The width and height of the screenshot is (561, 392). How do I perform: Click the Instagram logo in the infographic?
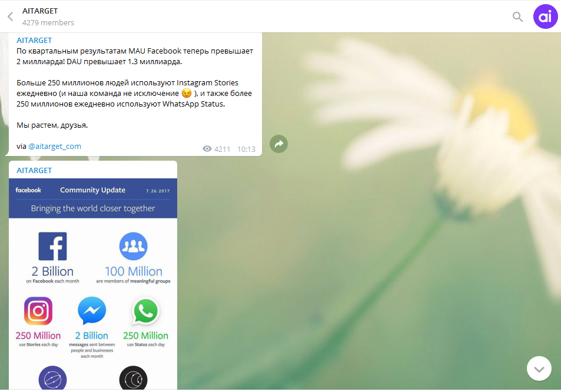click(x=38, y=311)
